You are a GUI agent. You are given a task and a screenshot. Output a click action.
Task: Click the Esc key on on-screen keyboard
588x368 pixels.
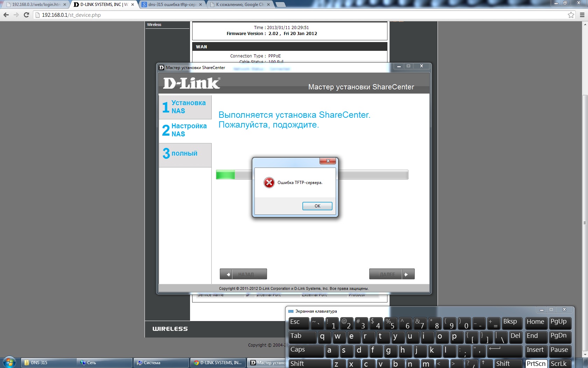pyautogui.click(x=299, y=323)
